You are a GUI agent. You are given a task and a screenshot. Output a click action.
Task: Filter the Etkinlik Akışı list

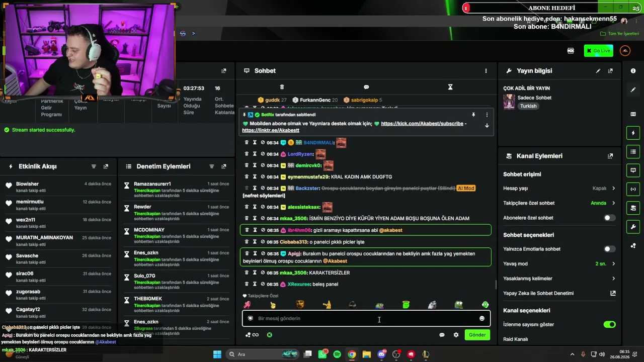pos(94,166)
